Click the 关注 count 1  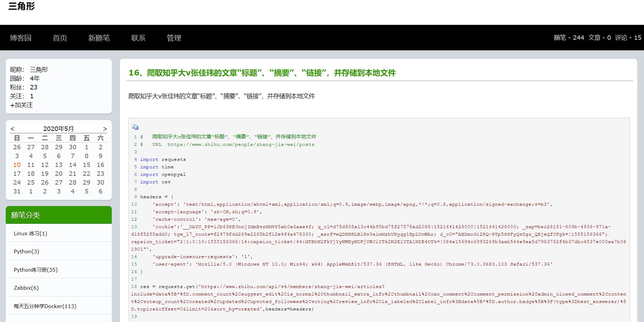coord(32,96)
